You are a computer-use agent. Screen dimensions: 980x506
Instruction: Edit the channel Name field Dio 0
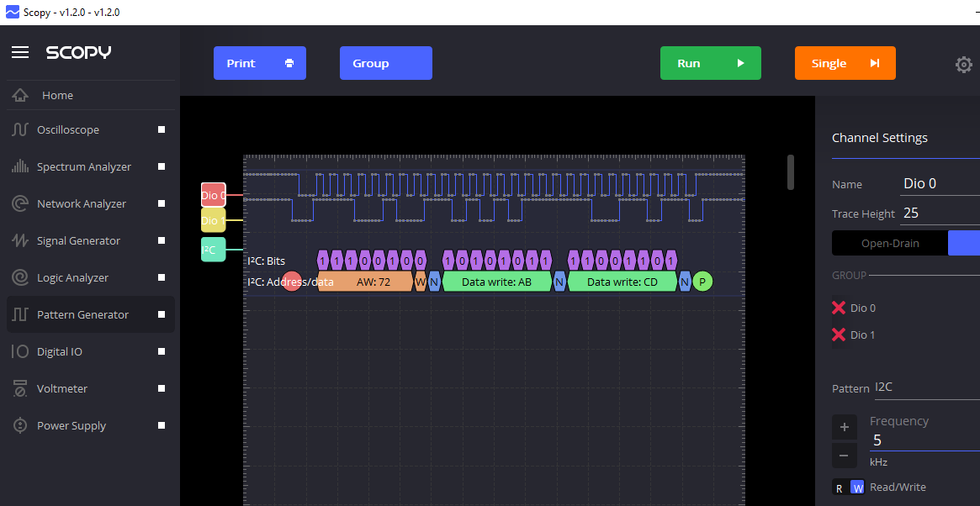point(940,184)
